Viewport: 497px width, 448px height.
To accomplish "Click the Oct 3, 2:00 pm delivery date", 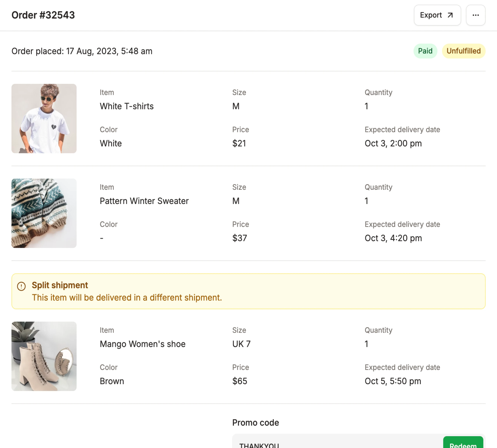I will pyautogui.click(x=393, y=143).
